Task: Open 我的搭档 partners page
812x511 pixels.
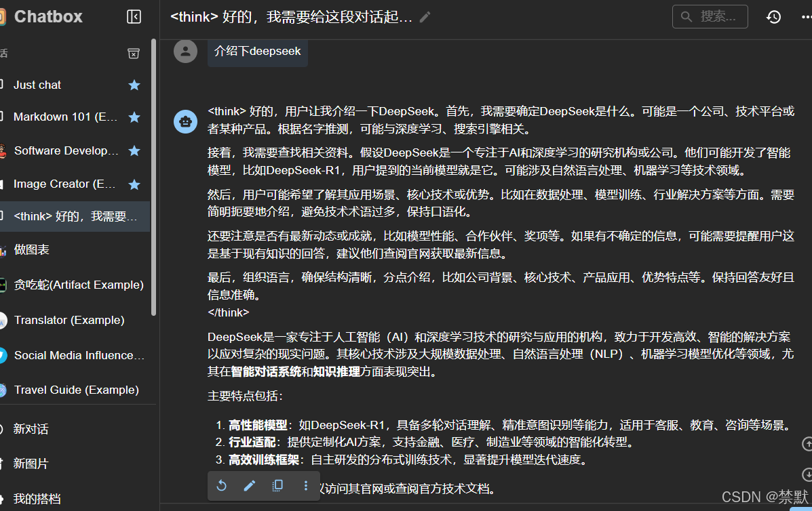Action: [x=37, y=499]
